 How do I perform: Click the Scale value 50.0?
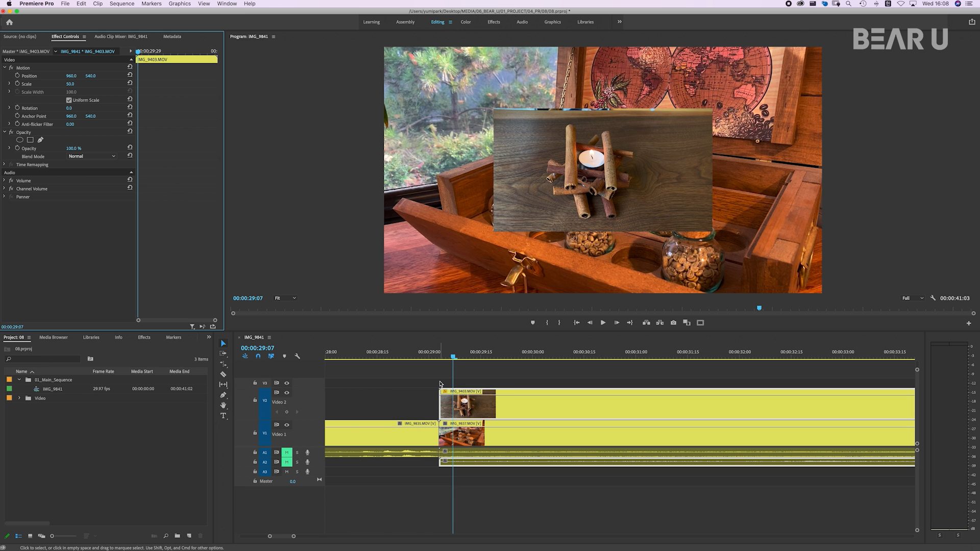coord(70,84)
